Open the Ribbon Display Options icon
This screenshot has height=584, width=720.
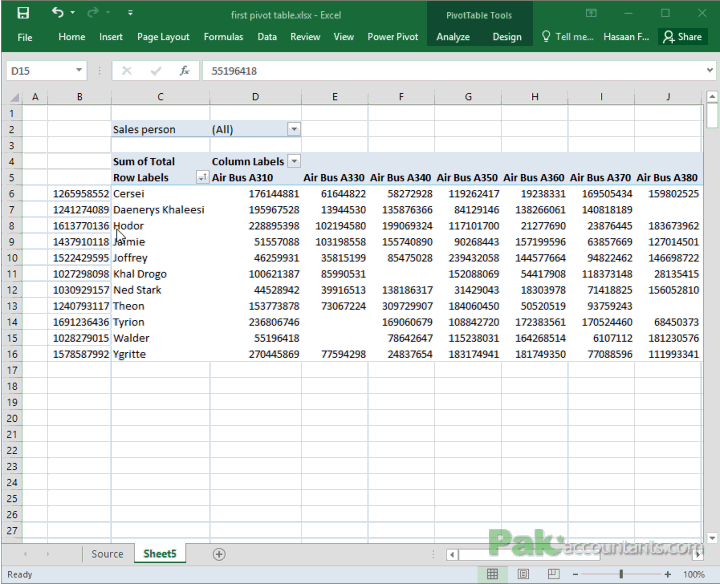click(591, 13)
